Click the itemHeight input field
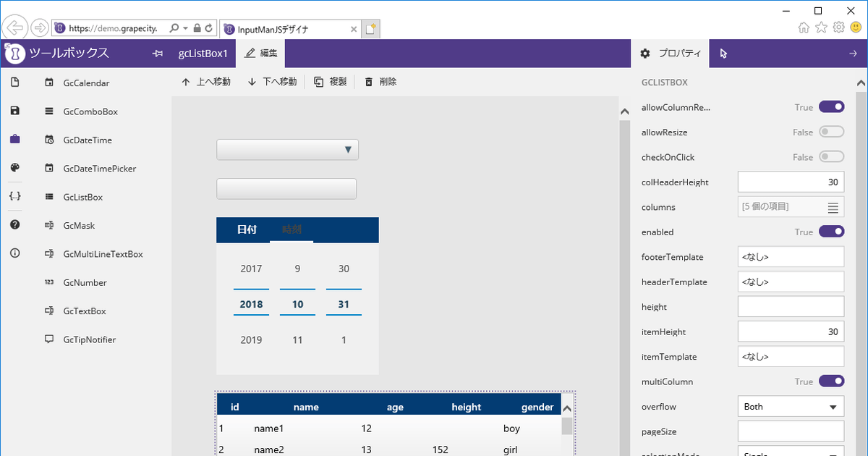Screen dimensions: 868x456 (x=791, y=332)
